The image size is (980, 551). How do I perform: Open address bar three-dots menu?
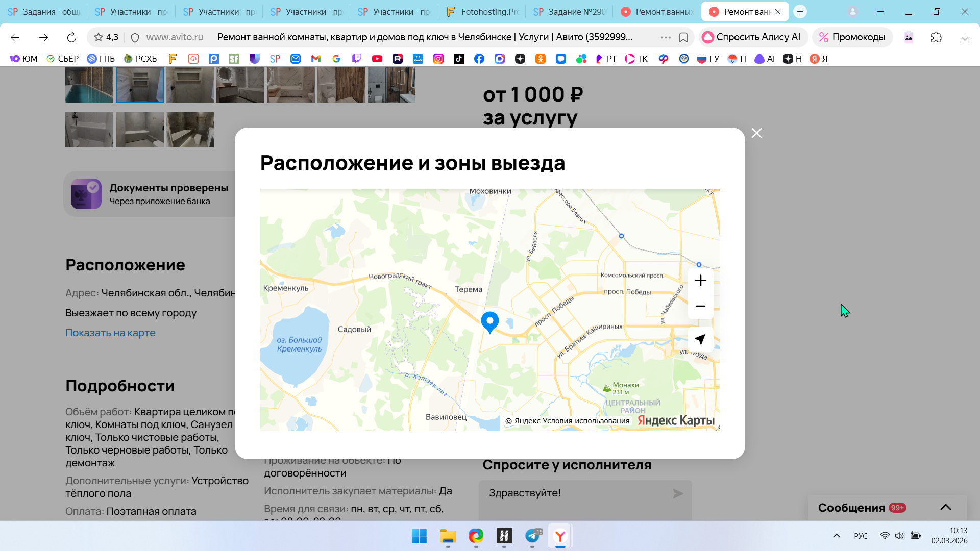pyautogui.click(x=665, y=37)
